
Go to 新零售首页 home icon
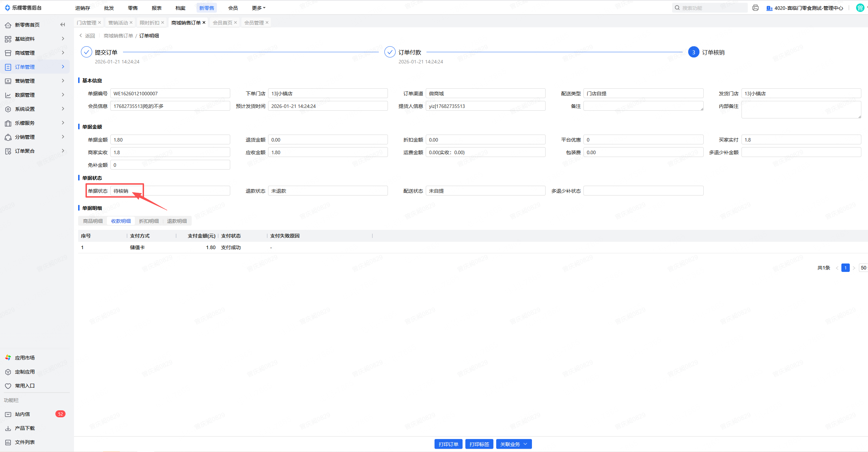click(x=8, y=25)
